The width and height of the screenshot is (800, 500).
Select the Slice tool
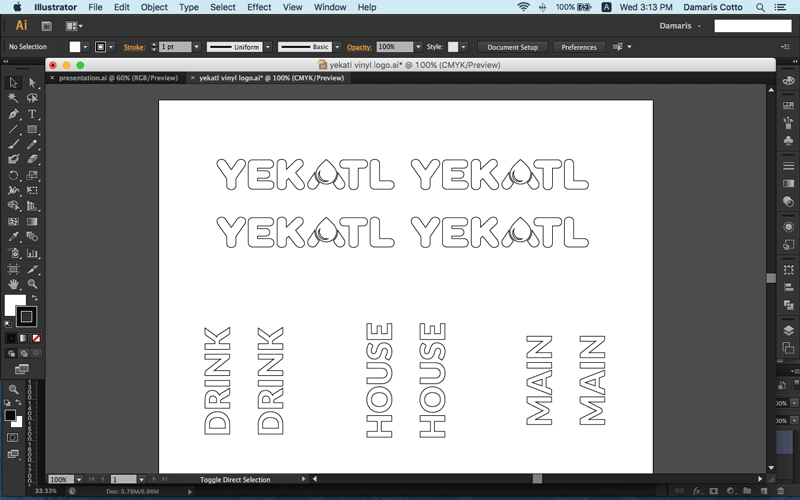[x=32, y=269]
